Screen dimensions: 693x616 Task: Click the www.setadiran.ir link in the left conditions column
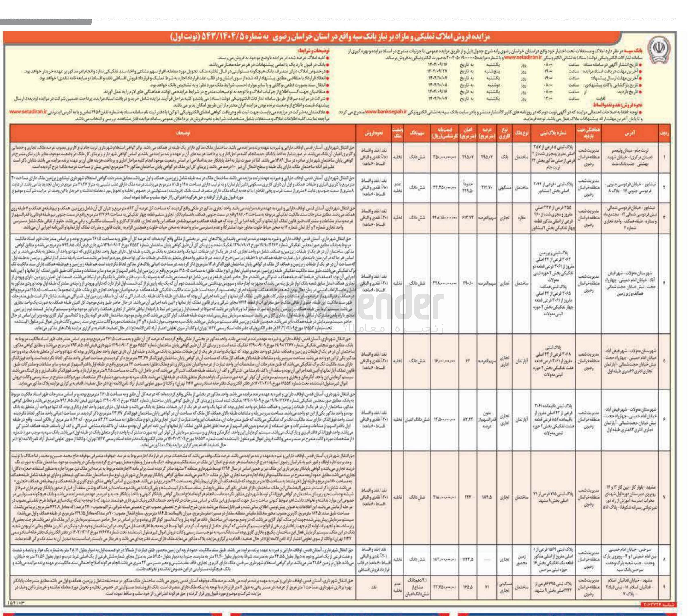[x=28, y=111]
